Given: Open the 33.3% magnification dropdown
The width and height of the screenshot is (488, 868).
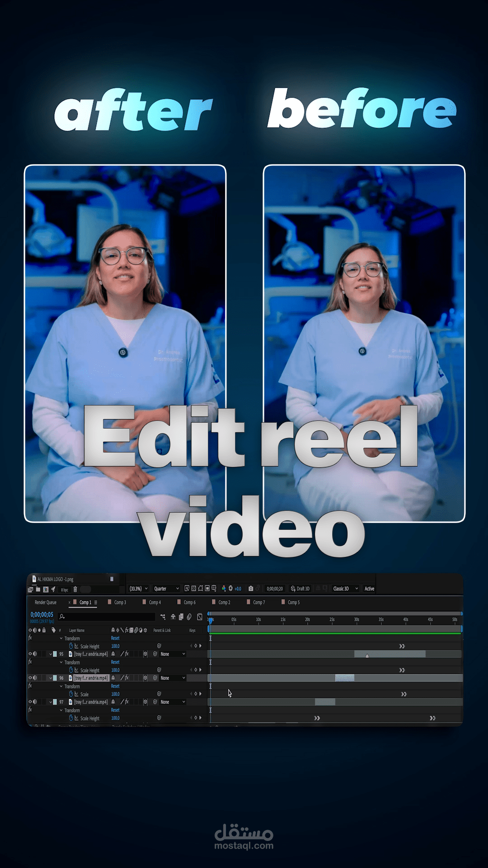Looking at the screenshot, I should tap(138, 589).
